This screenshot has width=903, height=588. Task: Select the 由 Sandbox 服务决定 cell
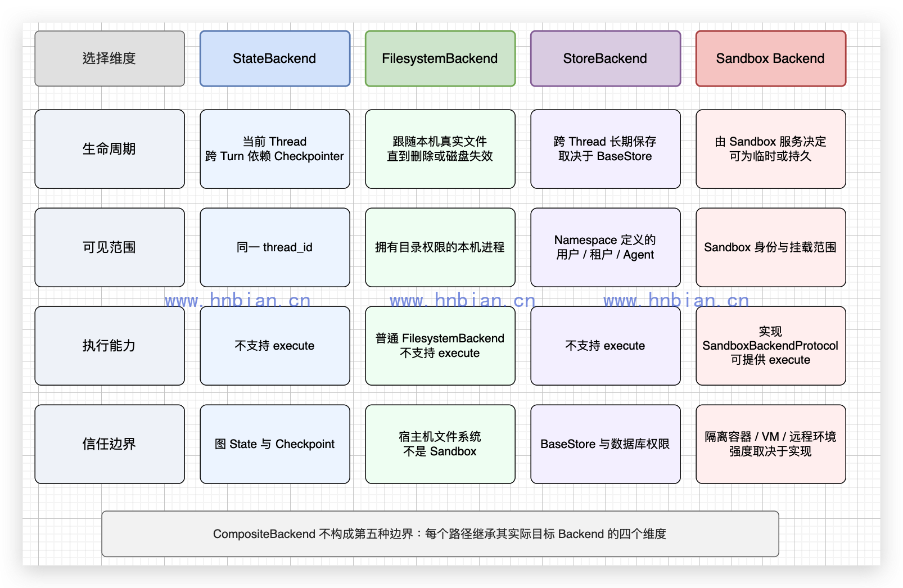[771, 149]
